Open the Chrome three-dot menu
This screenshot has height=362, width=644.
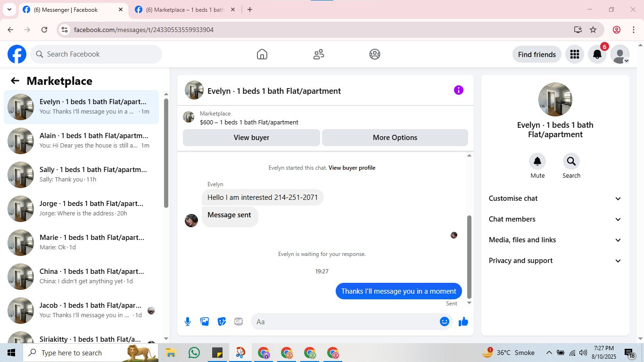pyautogui.click(x=634, y=30)
